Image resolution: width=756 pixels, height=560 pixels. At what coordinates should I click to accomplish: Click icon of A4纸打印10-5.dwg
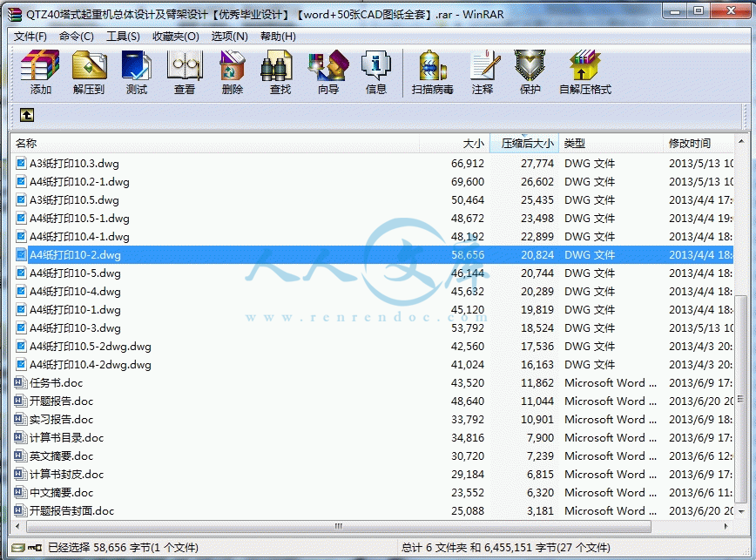coord(21,273)
